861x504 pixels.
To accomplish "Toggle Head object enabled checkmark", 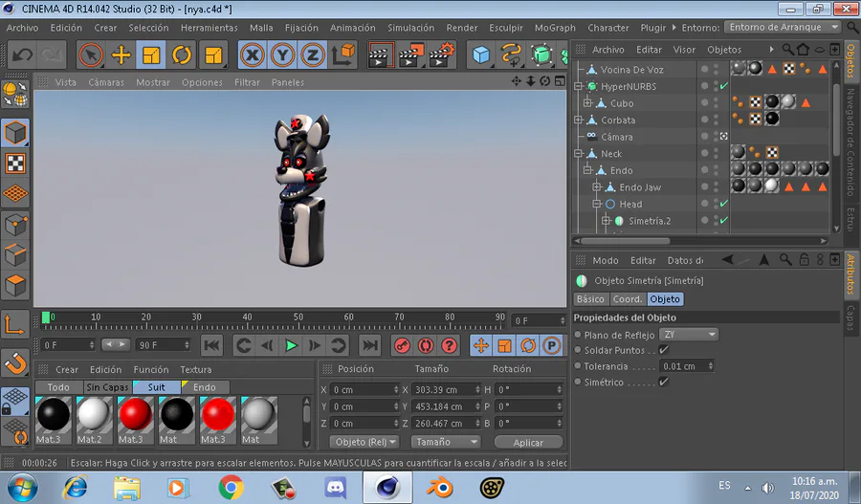I will tap(724, 204).
